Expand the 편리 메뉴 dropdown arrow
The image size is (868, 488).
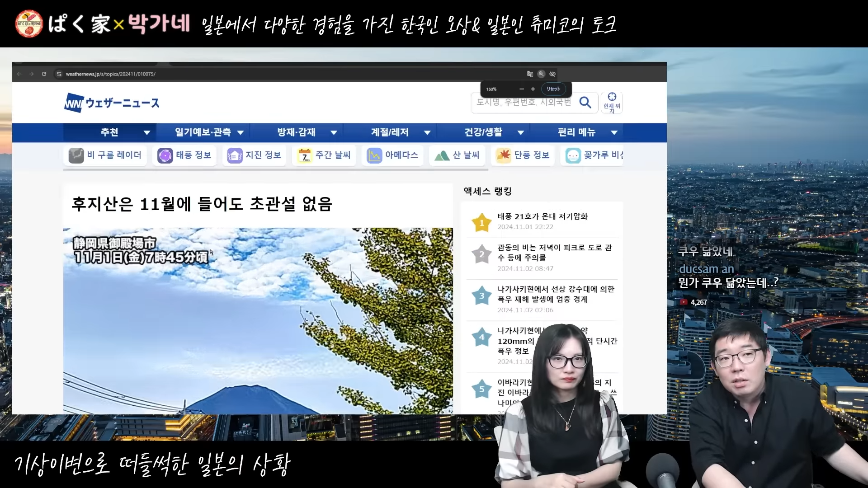click(x=614, y=133)
